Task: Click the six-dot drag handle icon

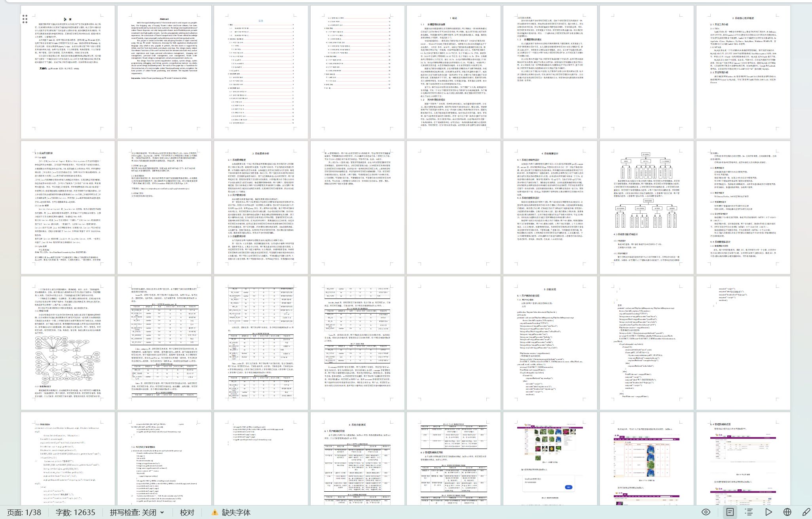Action: [x=25, y=19]
